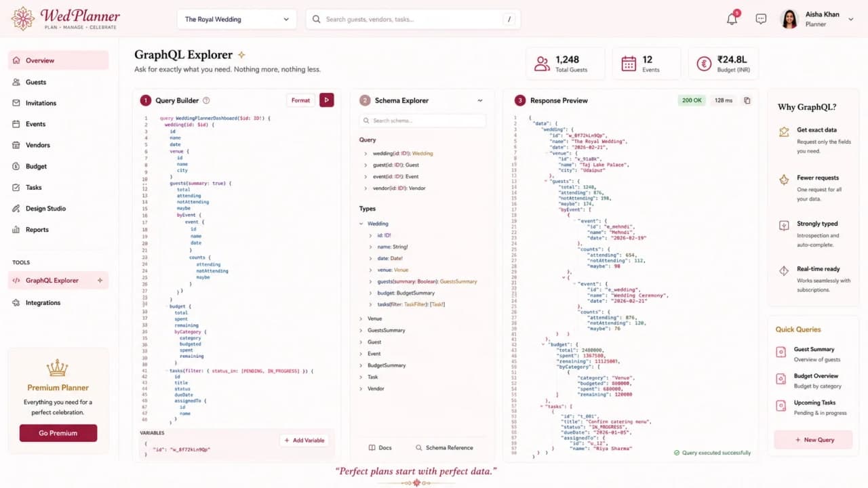Click the Fewer requests star icon
The image size is (868, 488).
[784, 179]
